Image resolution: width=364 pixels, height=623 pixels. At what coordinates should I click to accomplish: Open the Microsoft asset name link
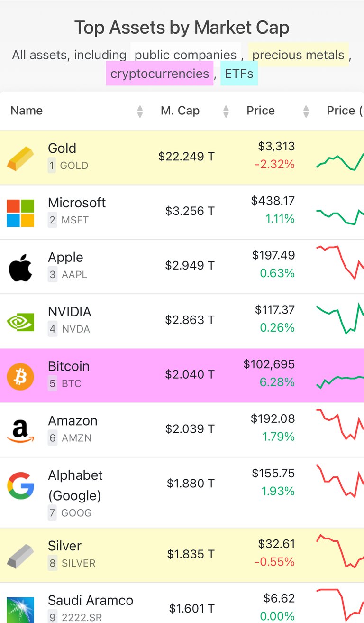pyautogui.click(x=77, y=203)
